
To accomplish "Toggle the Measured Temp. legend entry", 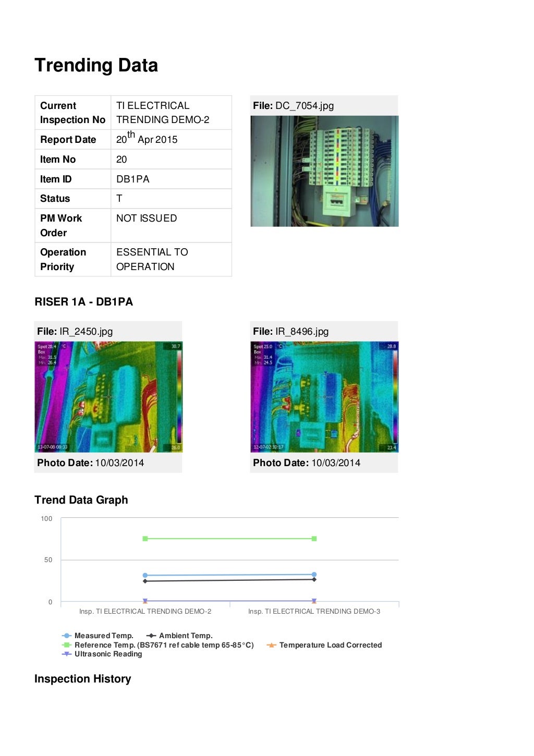I will click(x=98, y=636).
